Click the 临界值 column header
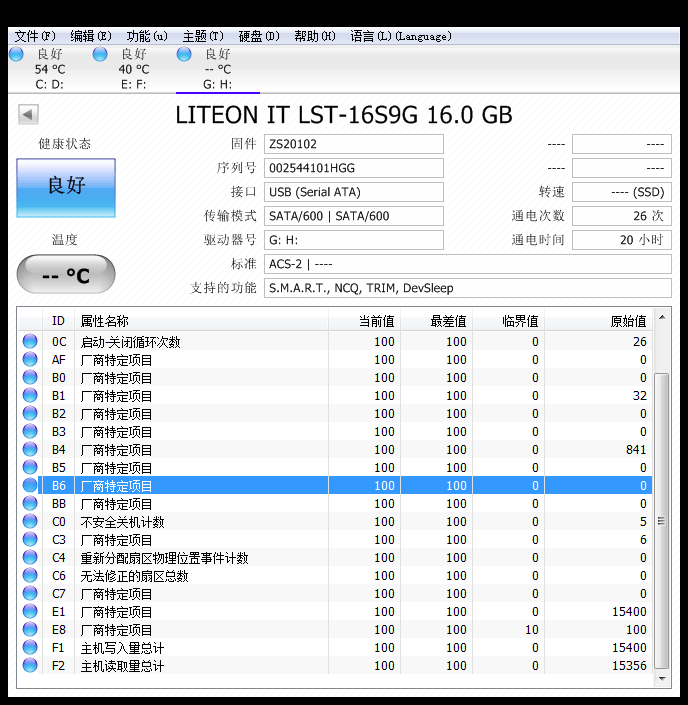Viewport: 688px width, 705px height. [x=508, y=321]
